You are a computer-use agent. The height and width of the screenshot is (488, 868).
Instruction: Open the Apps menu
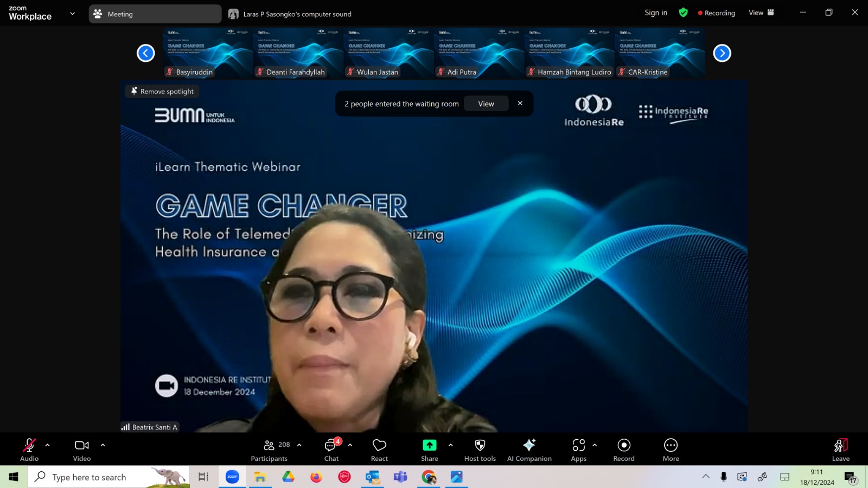579,450
